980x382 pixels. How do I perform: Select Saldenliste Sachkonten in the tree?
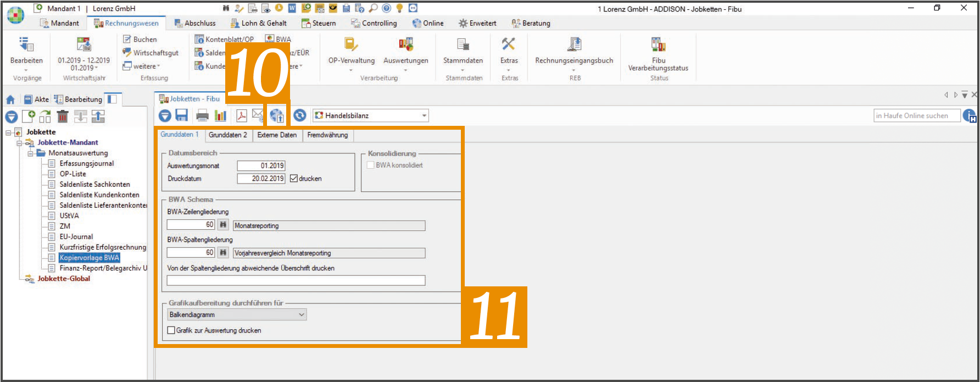[x=95, y=185]
